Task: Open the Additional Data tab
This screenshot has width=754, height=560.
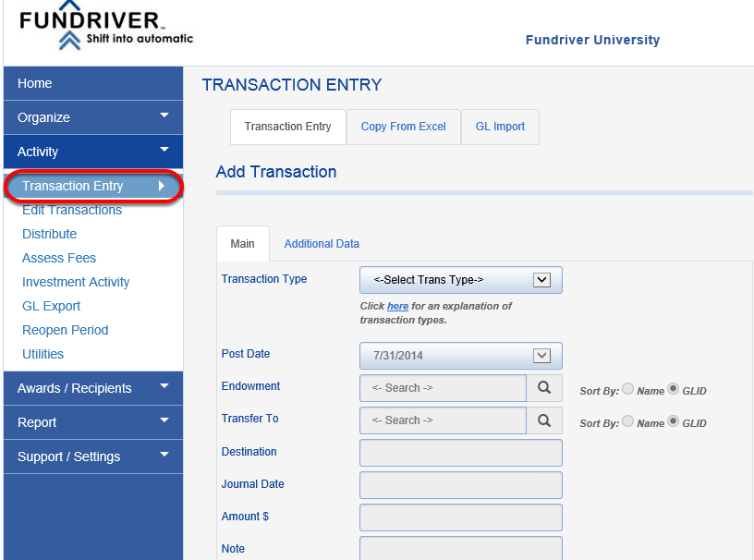Action: point(322,243)
